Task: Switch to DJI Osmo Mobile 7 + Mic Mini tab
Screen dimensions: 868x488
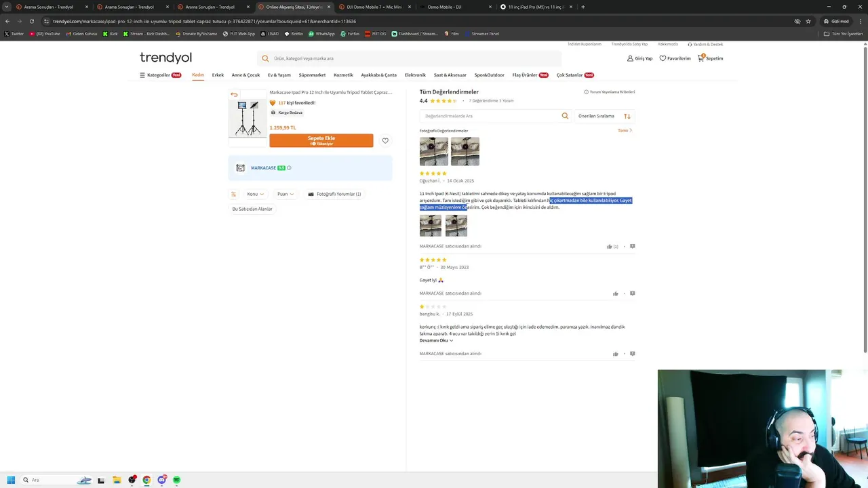Action: point(374,7)
